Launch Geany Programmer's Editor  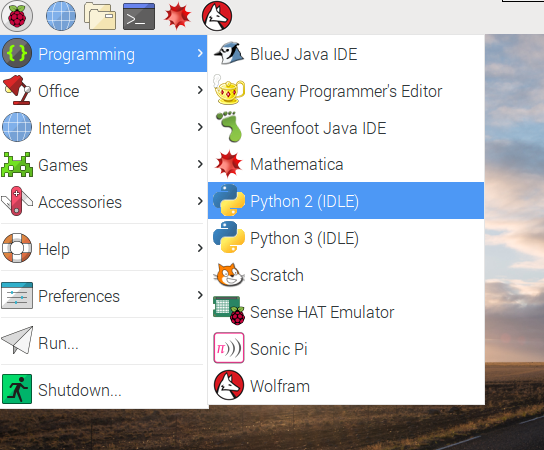coord(346,91)
